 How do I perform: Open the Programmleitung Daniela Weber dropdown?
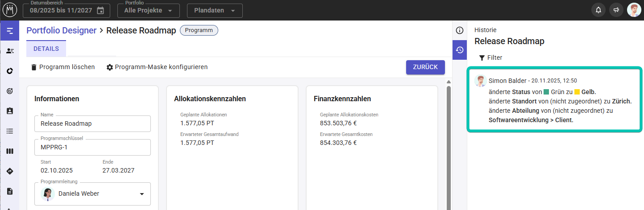(x=142, y=194)
